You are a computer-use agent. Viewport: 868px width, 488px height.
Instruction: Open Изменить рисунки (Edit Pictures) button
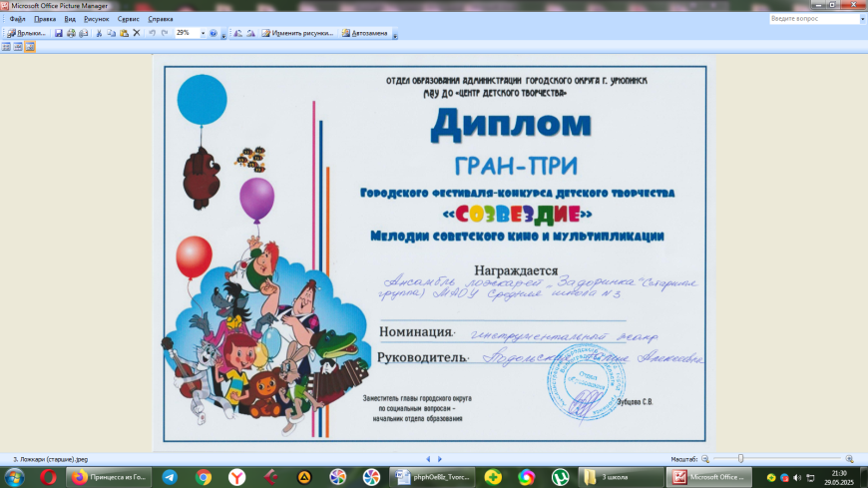click(298, 33)
